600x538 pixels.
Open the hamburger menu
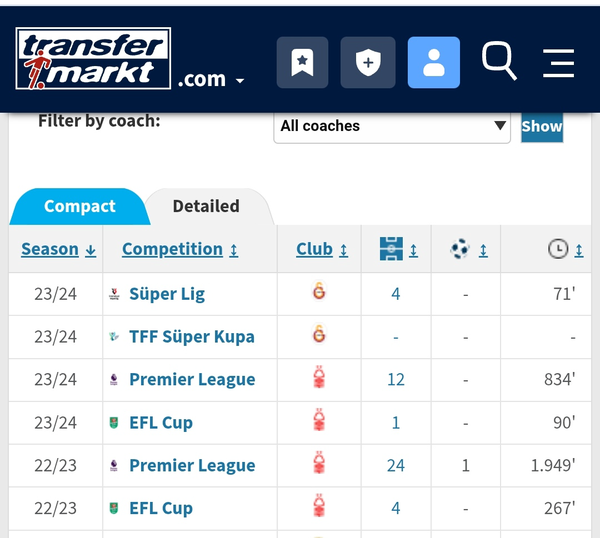point(558,63)
